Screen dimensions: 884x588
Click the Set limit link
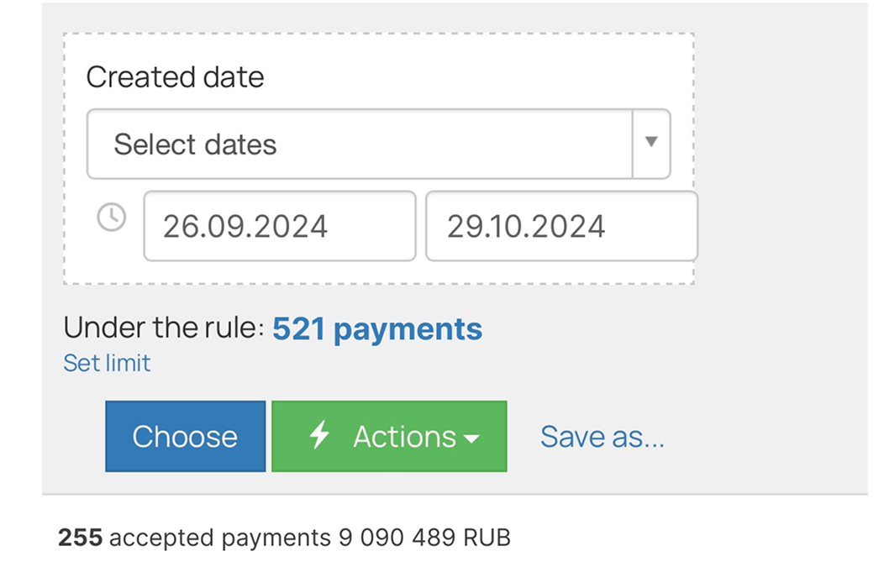[107, 363]
